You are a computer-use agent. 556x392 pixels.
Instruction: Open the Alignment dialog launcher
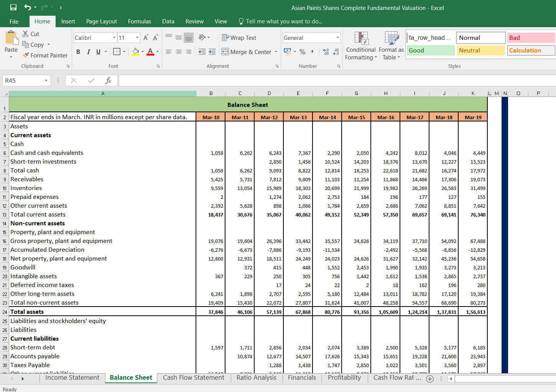pos(277,66)
